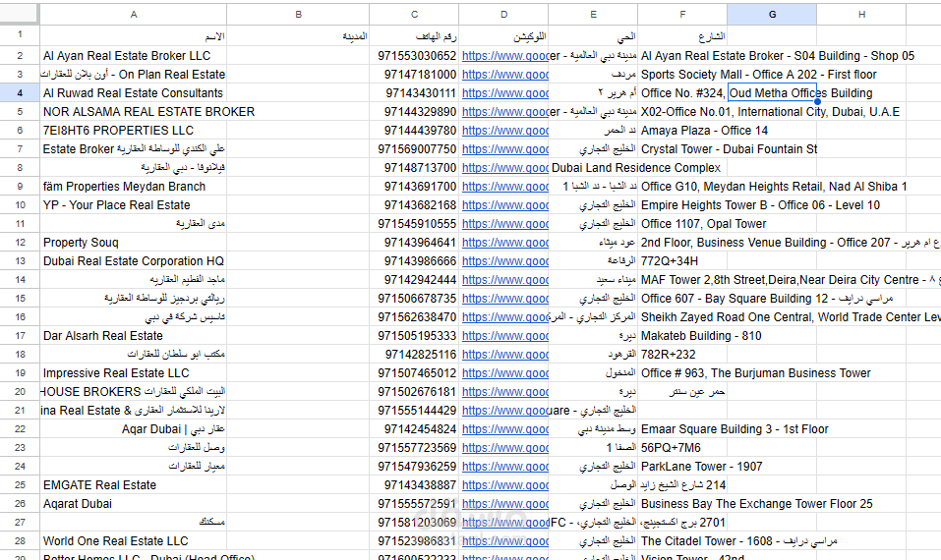The height and width of the screenshot is (560, 941).
Task: Click address code '772Q+34H'
Action: [670, 260]
